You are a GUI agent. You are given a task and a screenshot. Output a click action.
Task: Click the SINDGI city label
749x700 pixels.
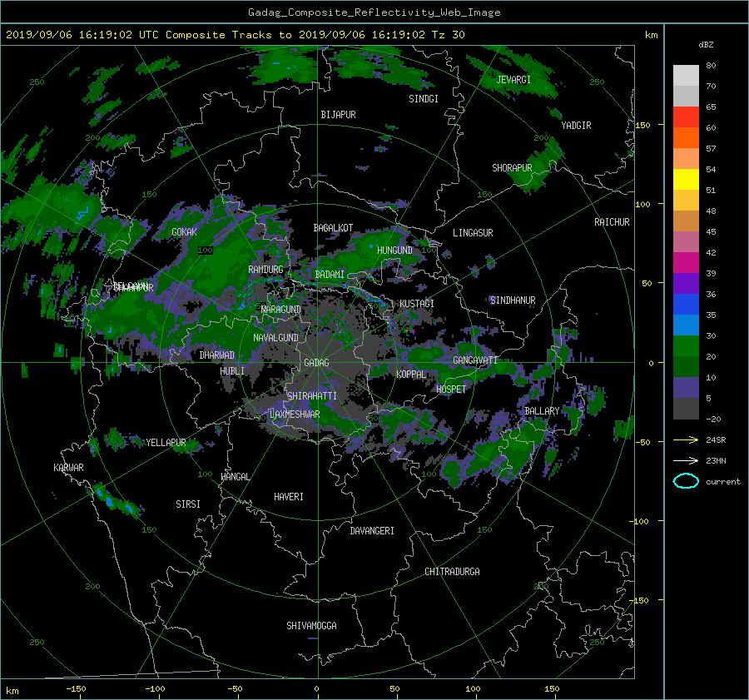(x=424, y=99)
